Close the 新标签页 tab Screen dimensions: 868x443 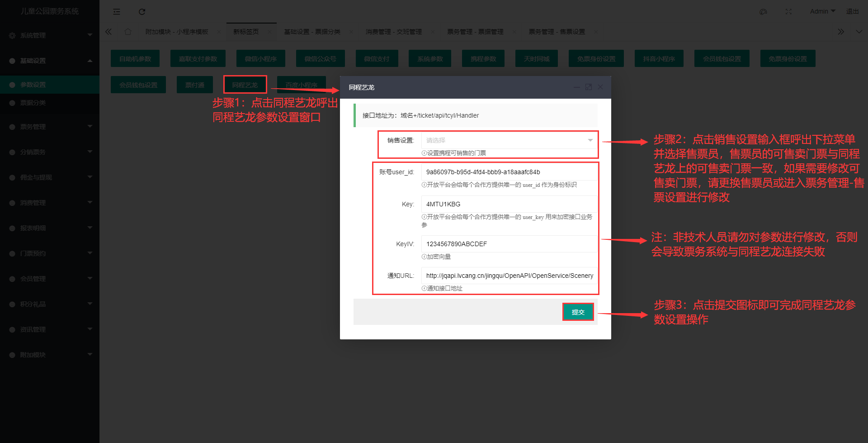point(269,32)
